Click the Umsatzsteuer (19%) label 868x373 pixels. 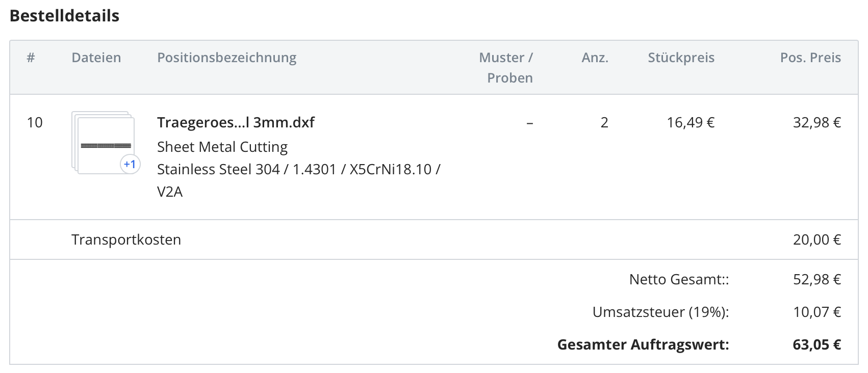coord(660,312)
